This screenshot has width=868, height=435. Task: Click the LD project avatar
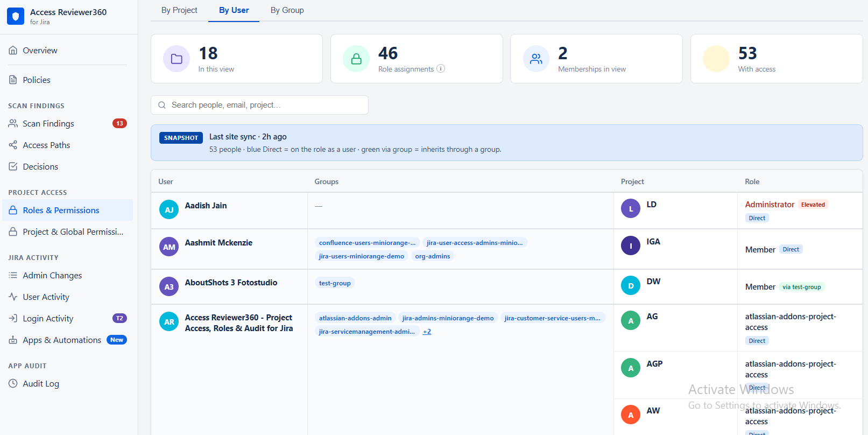(631, 208)
